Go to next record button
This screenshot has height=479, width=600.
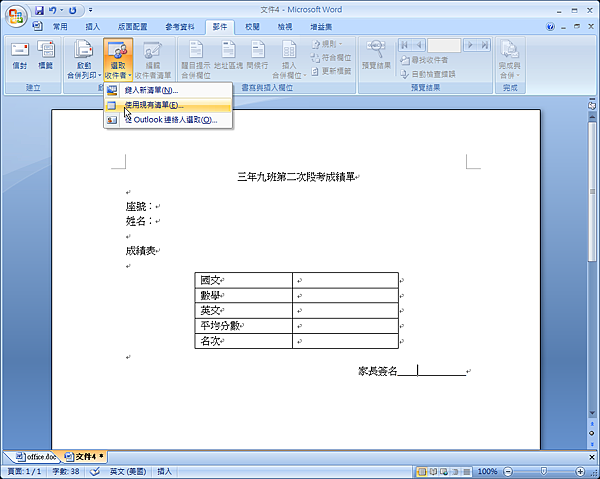pyautogui.click(x=470, y=45)
